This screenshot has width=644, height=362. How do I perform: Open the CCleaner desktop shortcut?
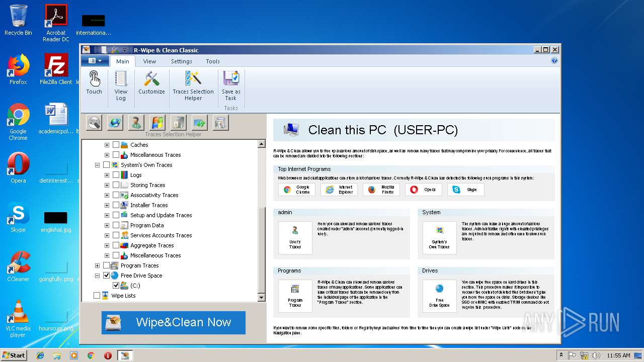[18, 266]
